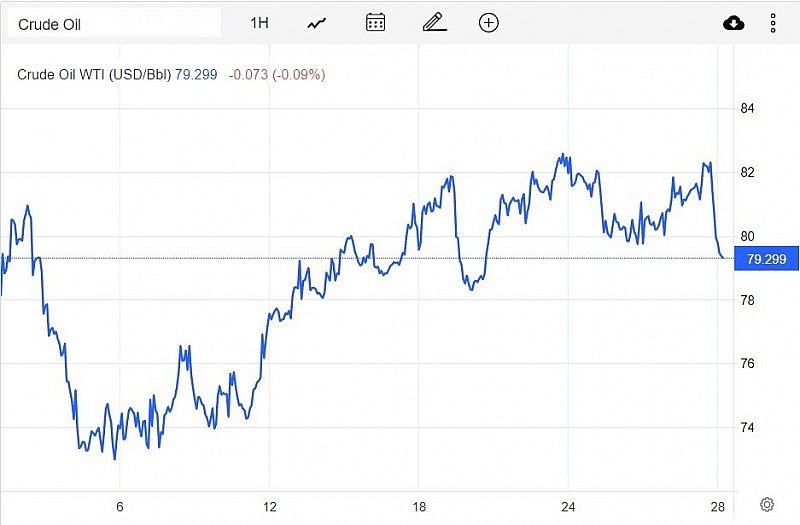Screen dimensions: 800x525
Task: Click date 6 on the time axis
Action: tap(120, 505)
